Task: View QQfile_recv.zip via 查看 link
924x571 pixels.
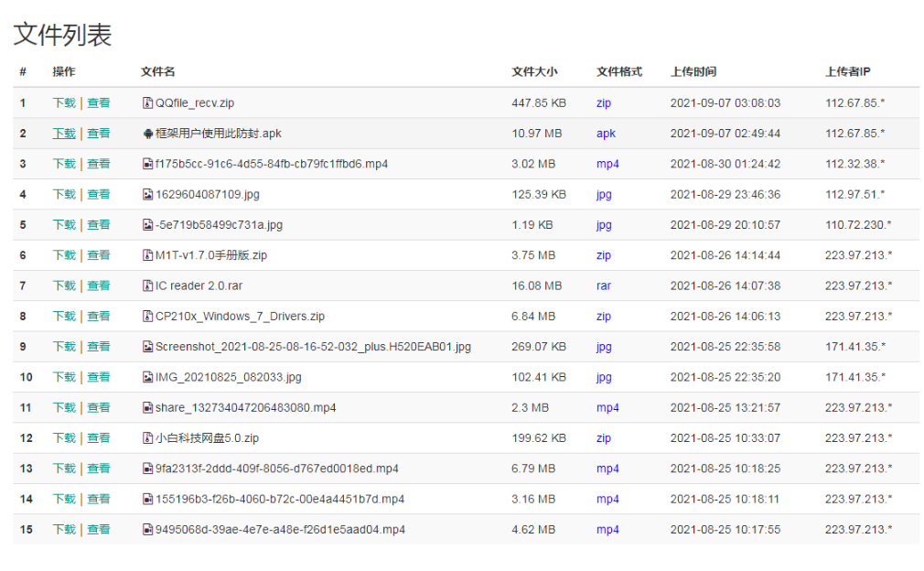Action: tap(99, 103)
